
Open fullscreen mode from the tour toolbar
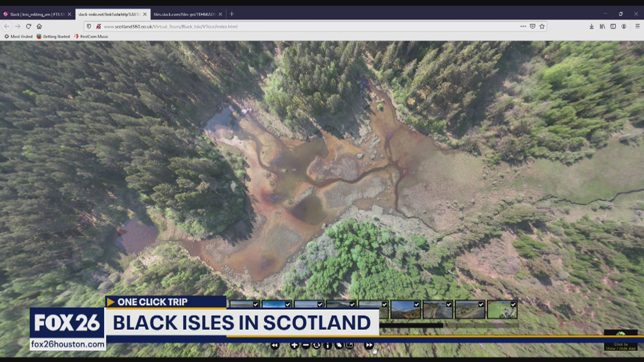click(349, 345)
